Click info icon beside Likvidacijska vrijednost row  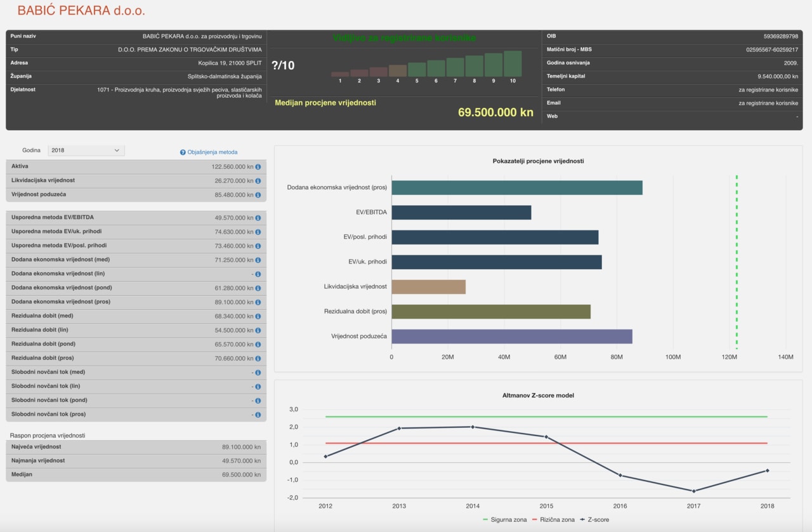tap(258, 180)
